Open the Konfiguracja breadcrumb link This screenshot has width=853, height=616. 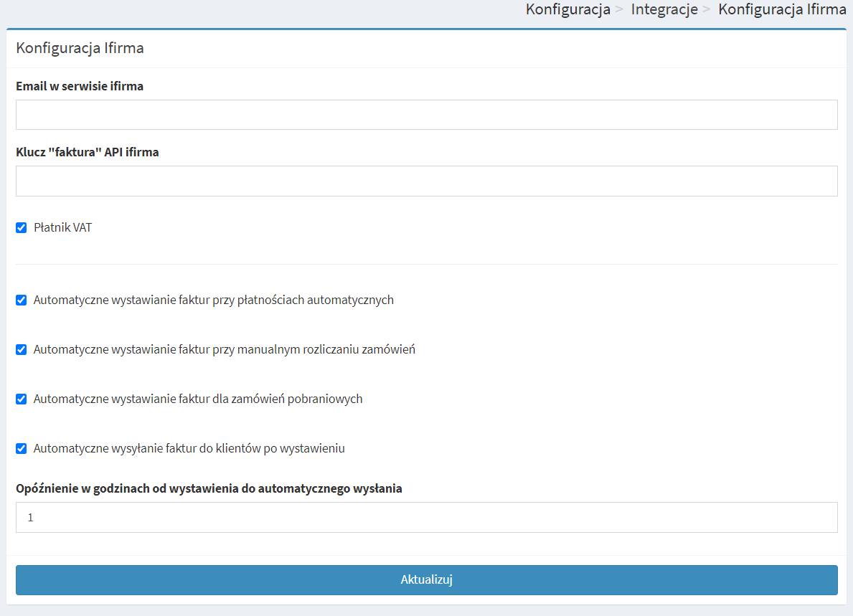tap(568, 9)
